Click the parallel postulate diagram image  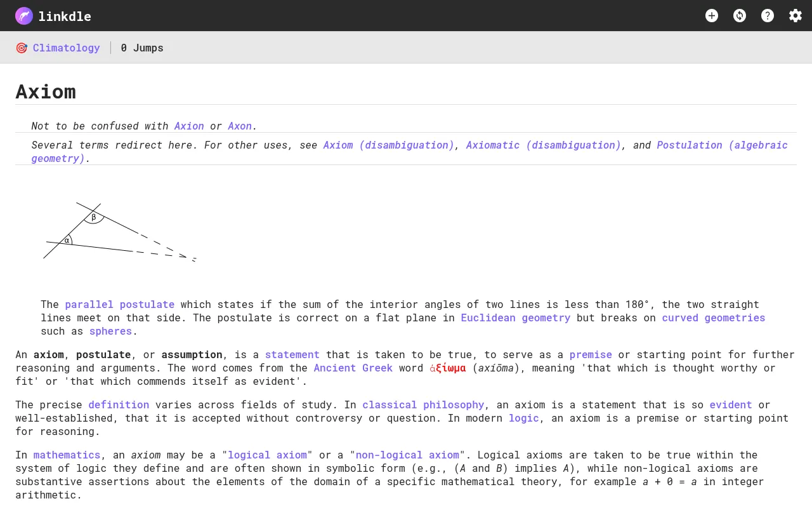click(120, 232)
